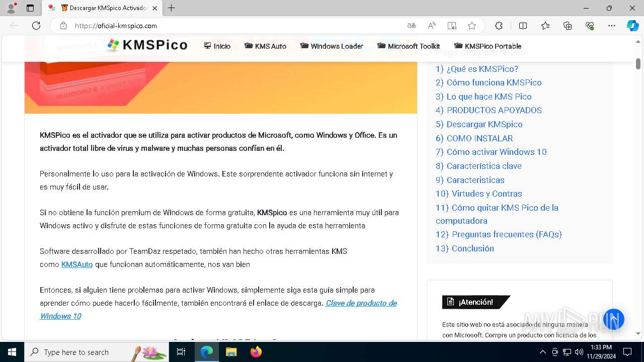Viewport: 644px width, 362px height.
Task: Open Settings and more ellipsis menu
Action: (x=612, y=26)
